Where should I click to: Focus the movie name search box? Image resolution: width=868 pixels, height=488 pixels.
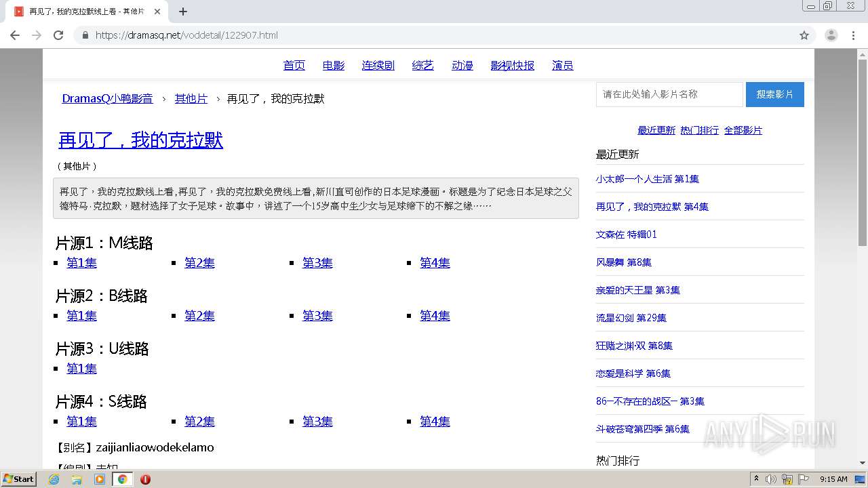669,94
